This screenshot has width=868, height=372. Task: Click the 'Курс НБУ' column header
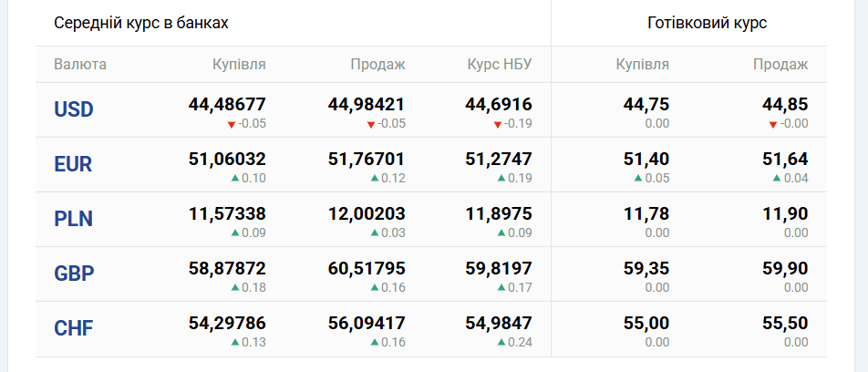(x=500, y=65)
